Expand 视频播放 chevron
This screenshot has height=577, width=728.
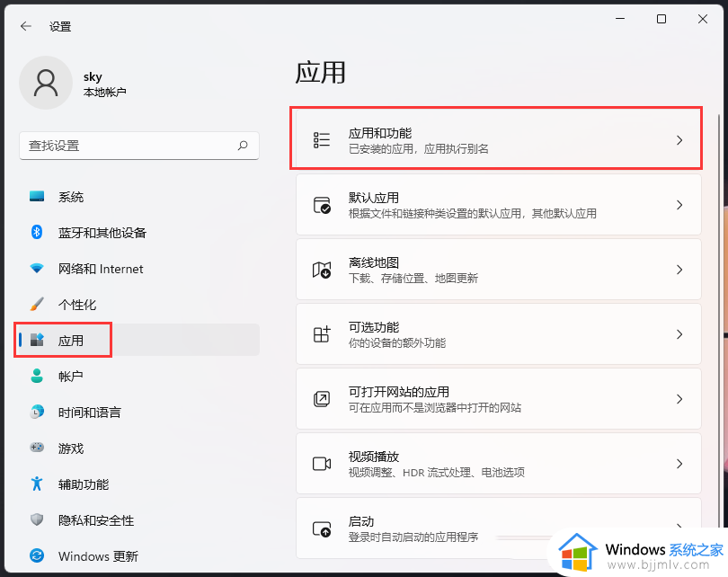click(679, 463)
